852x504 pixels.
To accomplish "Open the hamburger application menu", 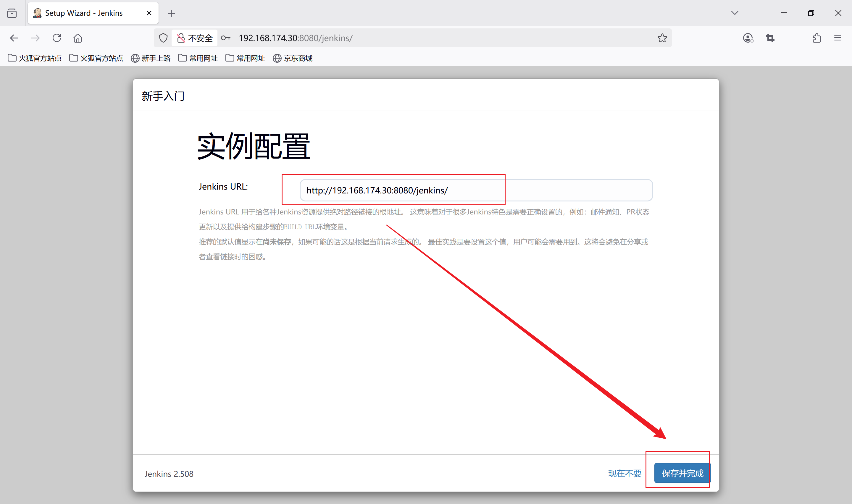I will (x=838, y=38).
